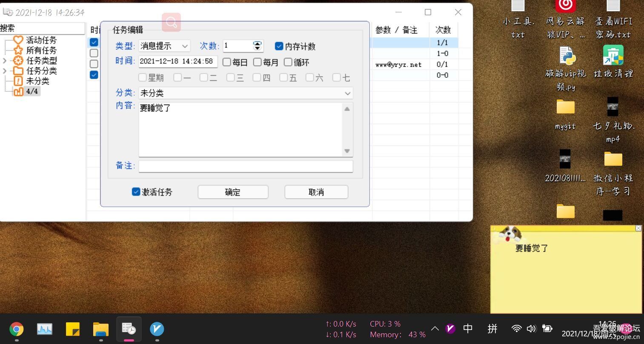Enable the 每日 checkbox
The height and width of the screenshot is (344, 644).
[x=227, y=62]
